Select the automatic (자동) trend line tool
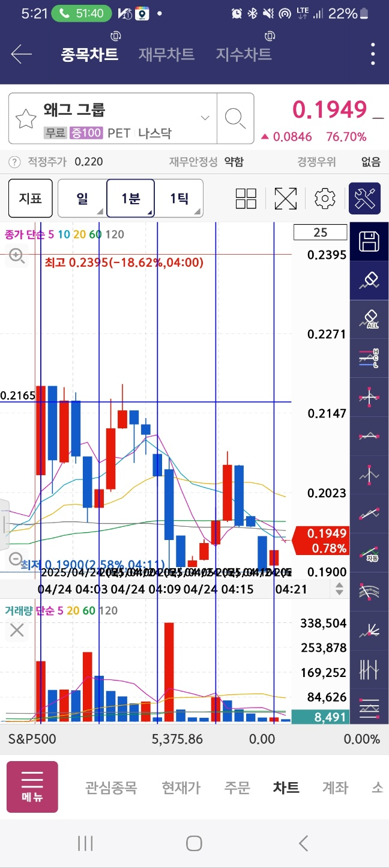Image resolution: width=389 pixels, height=868 pixels. tap(369, 552)
